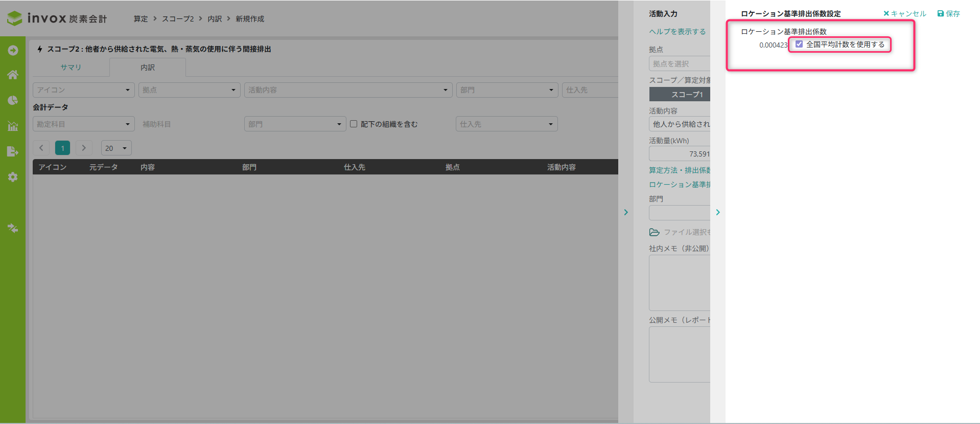Expand the 勘定科目 dropdown
The width and height of the screenshot is (980, 424).
click(x=83, y=124)
